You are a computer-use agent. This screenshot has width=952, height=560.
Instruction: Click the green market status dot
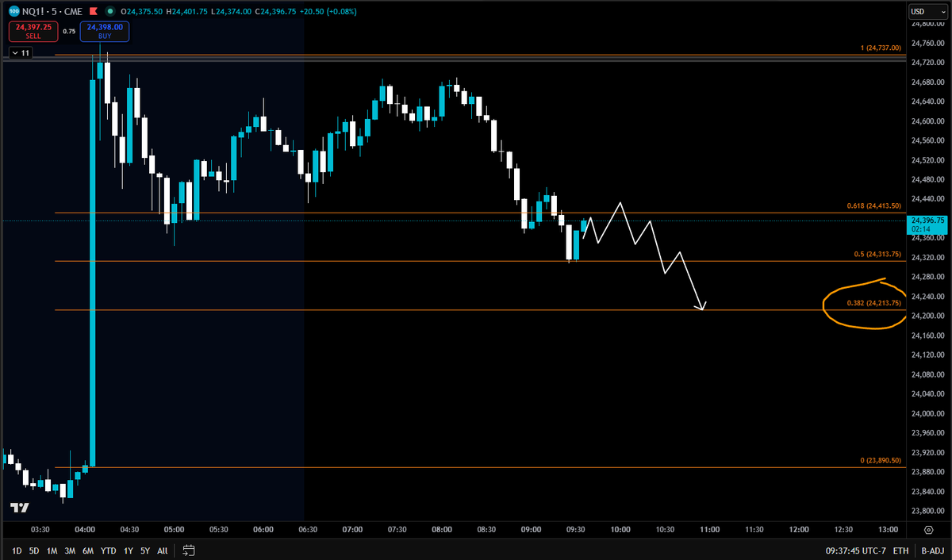click(x=109, y=12)
